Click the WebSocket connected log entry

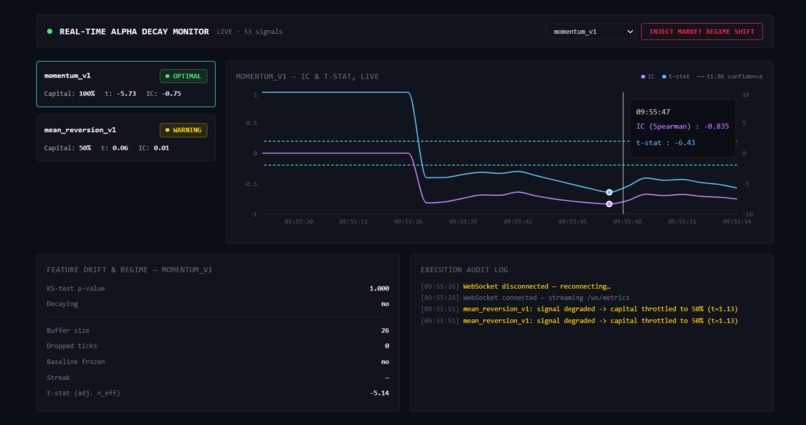[525, 298]
